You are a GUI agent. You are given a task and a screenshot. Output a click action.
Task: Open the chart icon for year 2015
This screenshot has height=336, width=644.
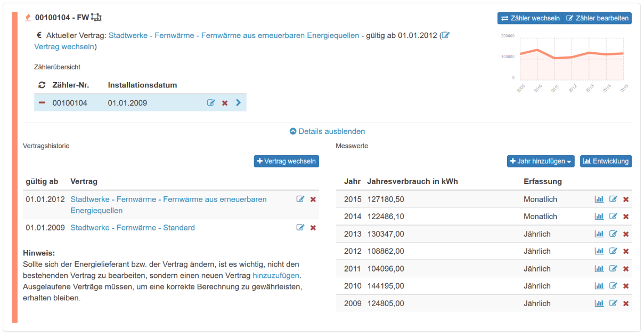(599, 199)
